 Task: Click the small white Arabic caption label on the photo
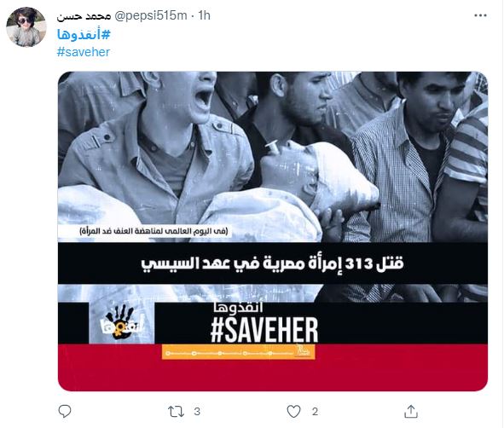click(x=154, y=231)
